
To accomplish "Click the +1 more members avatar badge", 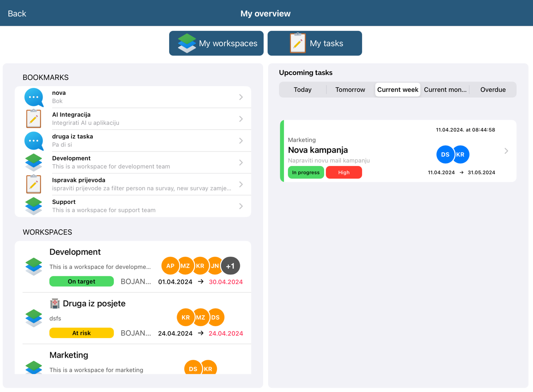I will (230, 266).
